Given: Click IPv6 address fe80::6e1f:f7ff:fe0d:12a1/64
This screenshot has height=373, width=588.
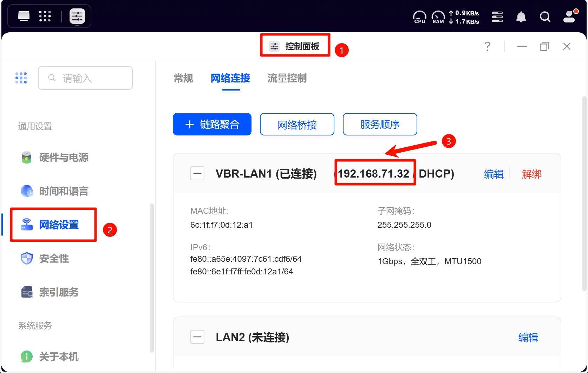Looking at the screenshot, I should 242,272.
